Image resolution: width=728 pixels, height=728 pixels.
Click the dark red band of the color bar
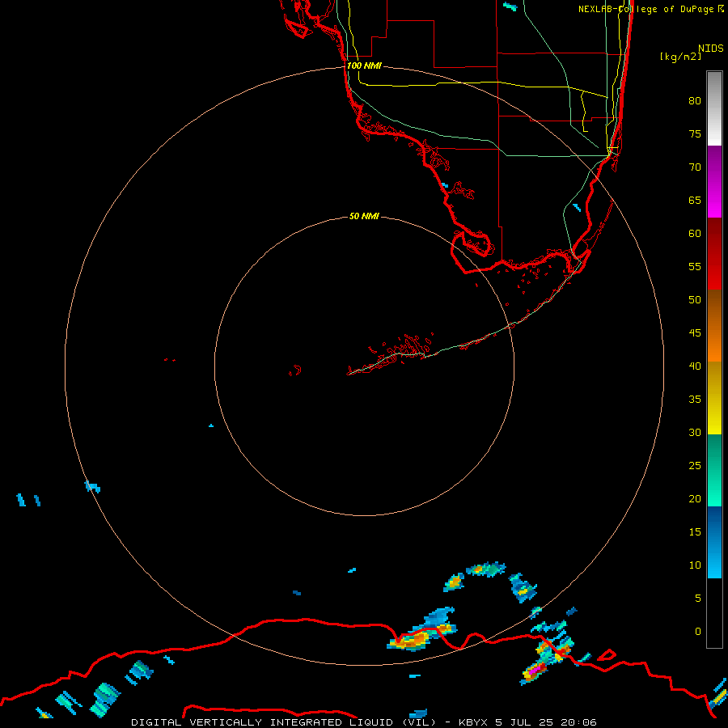(x=714, y=253)
